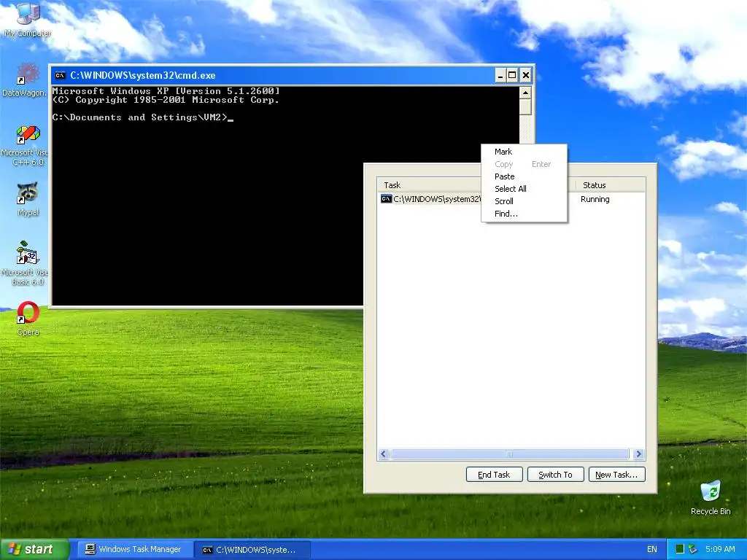Select the Opera browser desktop icon
The image size is (747, 560).
[x=28, y=319]
